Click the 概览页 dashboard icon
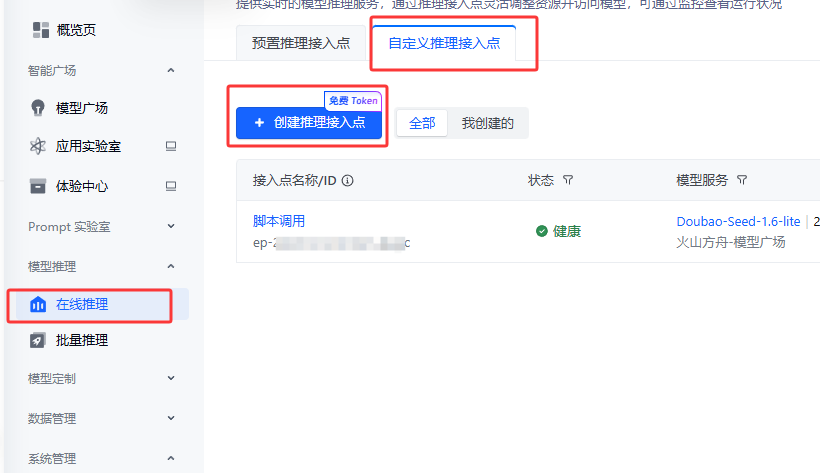 [x=41, y=30]
